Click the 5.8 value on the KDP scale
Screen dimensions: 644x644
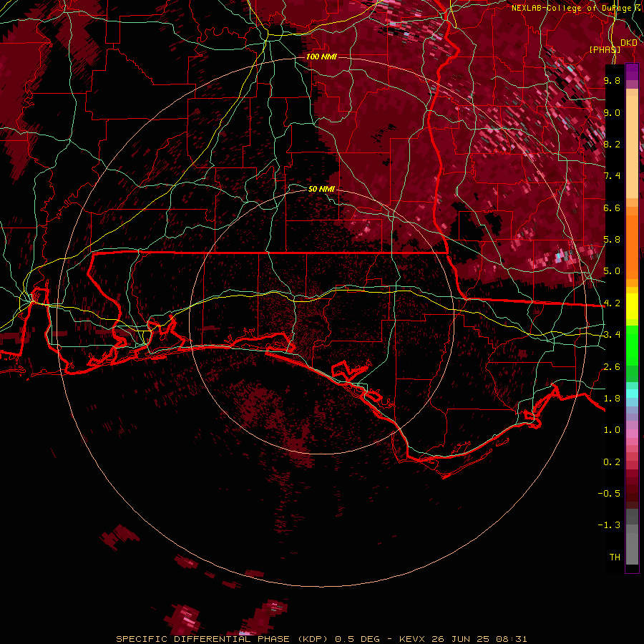pos(612,240)
